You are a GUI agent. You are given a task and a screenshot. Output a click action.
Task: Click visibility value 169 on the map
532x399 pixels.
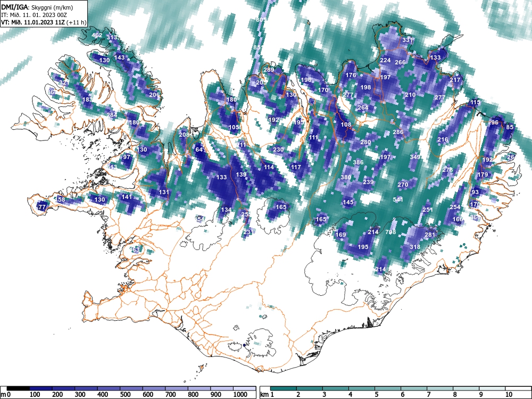340,235
